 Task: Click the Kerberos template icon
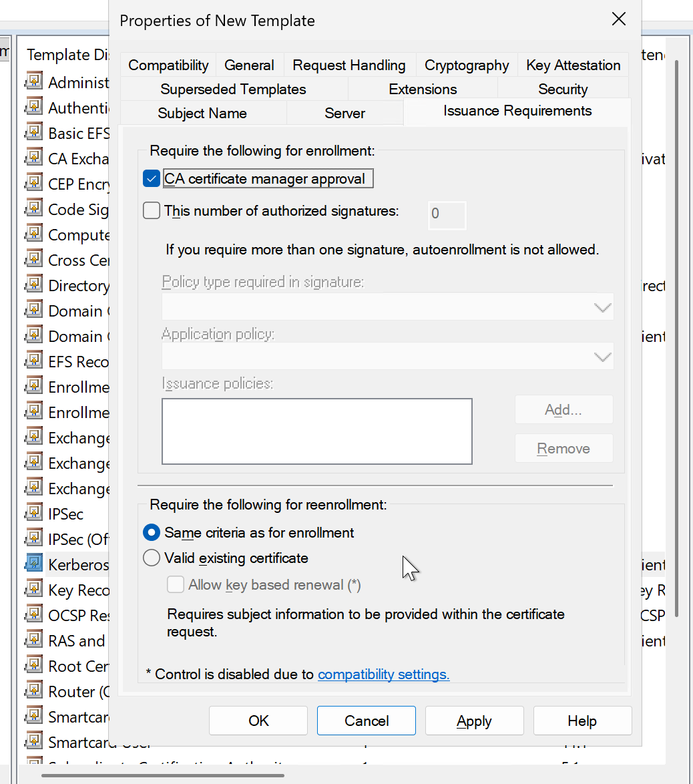point(33,564)
